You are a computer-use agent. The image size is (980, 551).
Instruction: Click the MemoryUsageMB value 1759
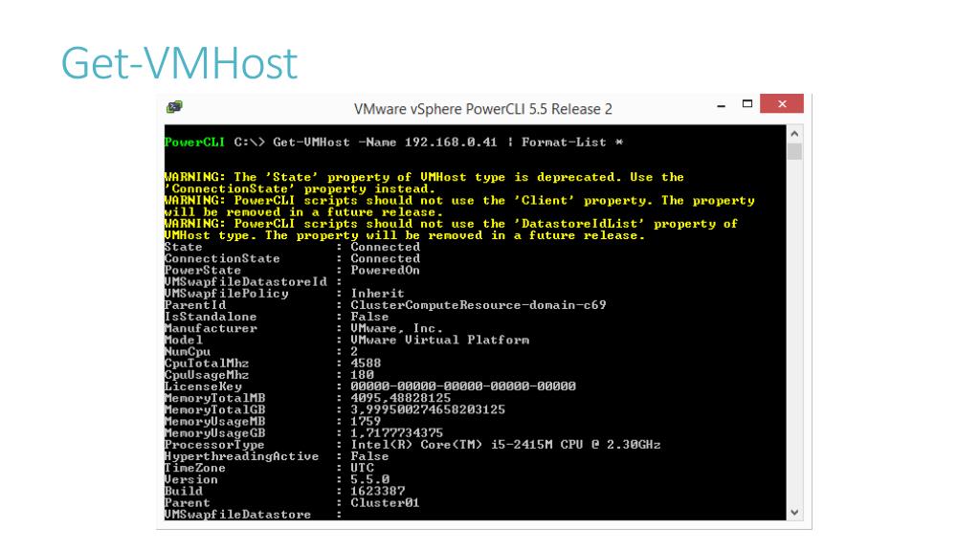pyautogui.click(x=366, y=422)
